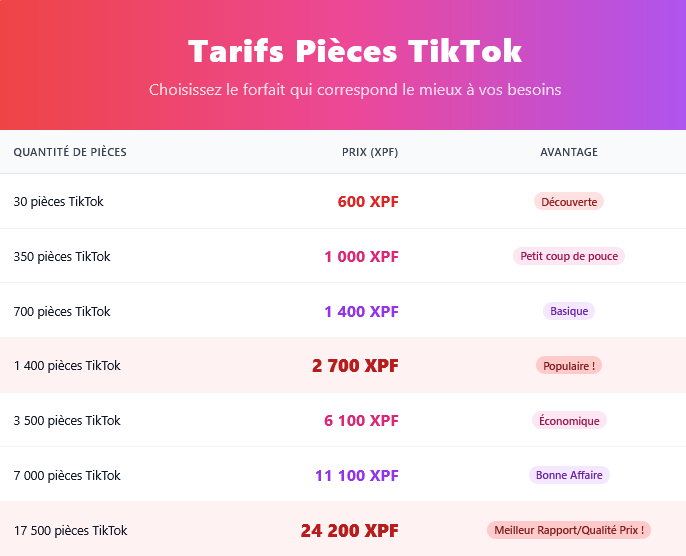Select the 350 pièces TikTok row
The image size is (686, 556).
62,257
